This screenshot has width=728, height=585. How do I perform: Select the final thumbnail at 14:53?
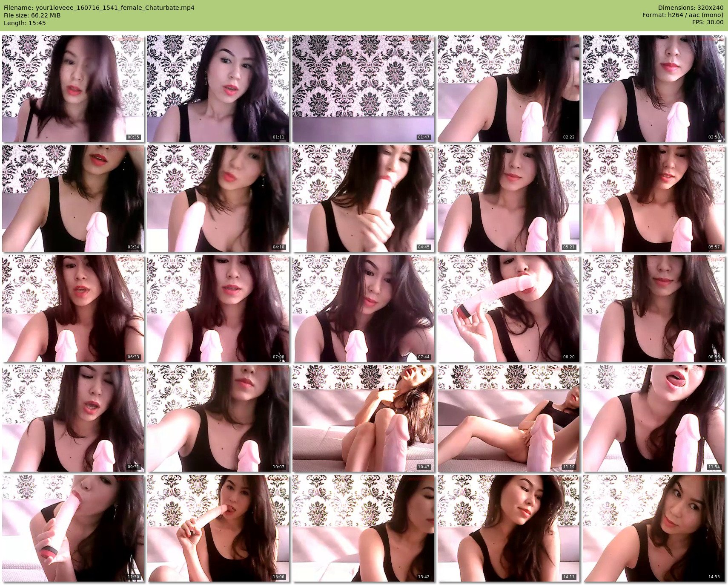pyautogui.click(x=653, y=528)
